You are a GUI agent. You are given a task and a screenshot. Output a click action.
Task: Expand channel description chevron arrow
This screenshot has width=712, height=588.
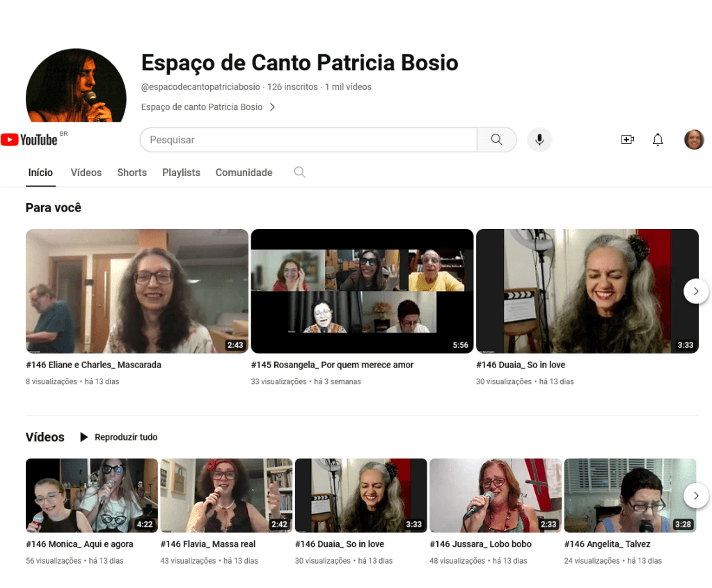coord(272,107)
